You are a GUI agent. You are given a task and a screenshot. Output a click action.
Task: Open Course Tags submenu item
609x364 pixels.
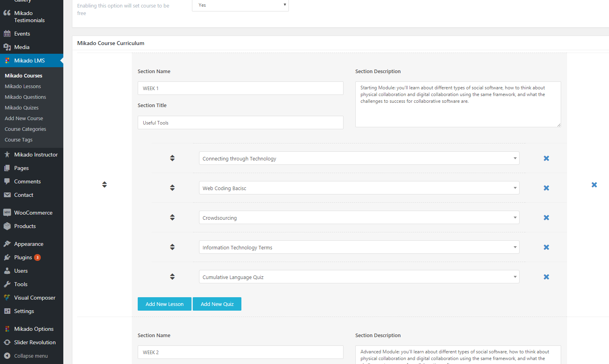point(19,140)
